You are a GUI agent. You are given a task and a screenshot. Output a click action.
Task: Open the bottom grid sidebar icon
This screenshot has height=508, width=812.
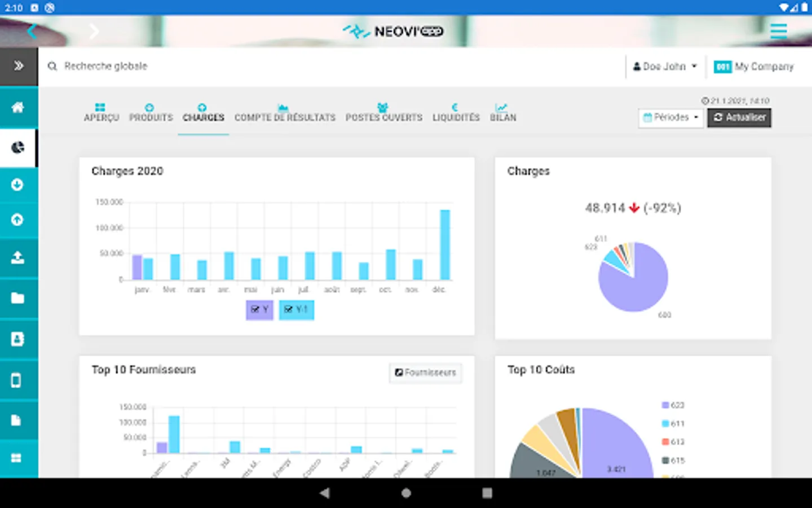(16, 458)
